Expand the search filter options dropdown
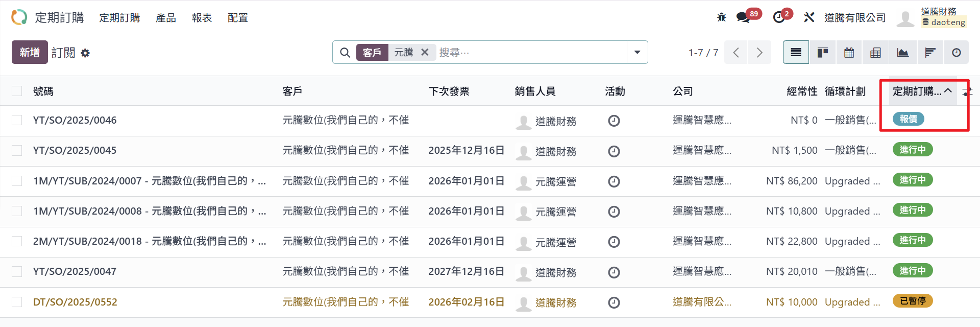 [x=637, y=52]
